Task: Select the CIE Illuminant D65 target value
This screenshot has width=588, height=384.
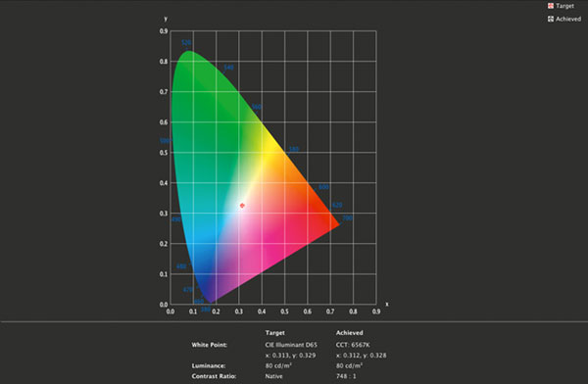Action: tap(291, 345)
